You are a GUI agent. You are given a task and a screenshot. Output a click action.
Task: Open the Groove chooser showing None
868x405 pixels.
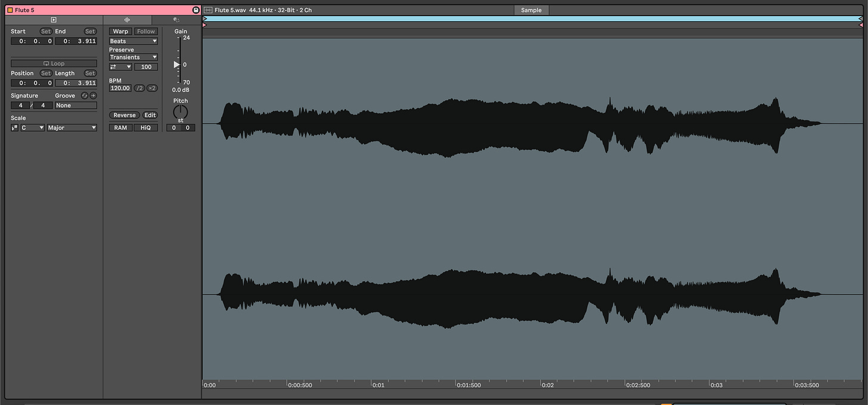(76, 105)
